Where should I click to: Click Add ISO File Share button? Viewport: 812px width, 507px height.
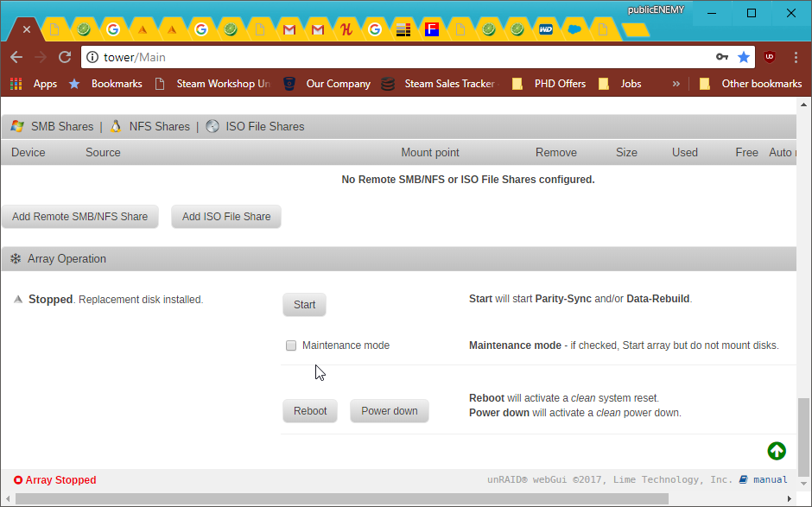226,217
